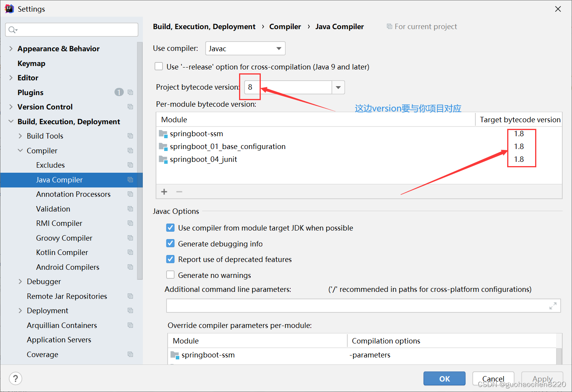Expand the Version Control section

click(11, 107)
